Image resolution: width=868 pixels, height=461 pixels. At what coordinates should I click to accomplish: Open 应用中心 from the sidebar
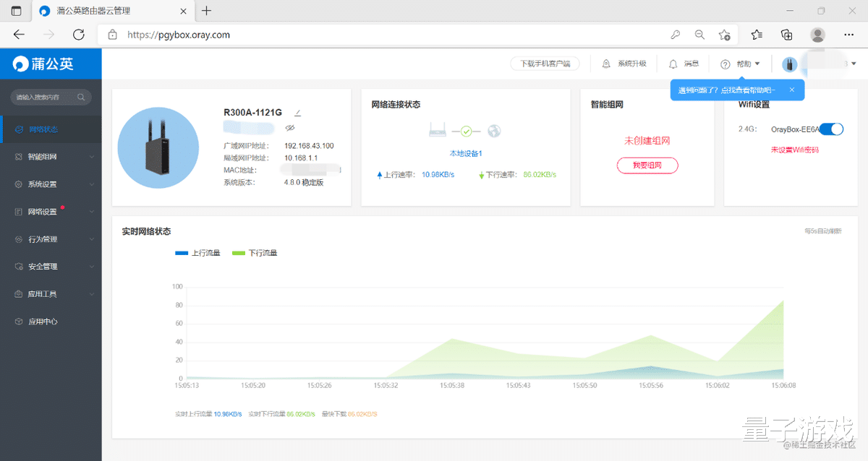tap(43, 322)
